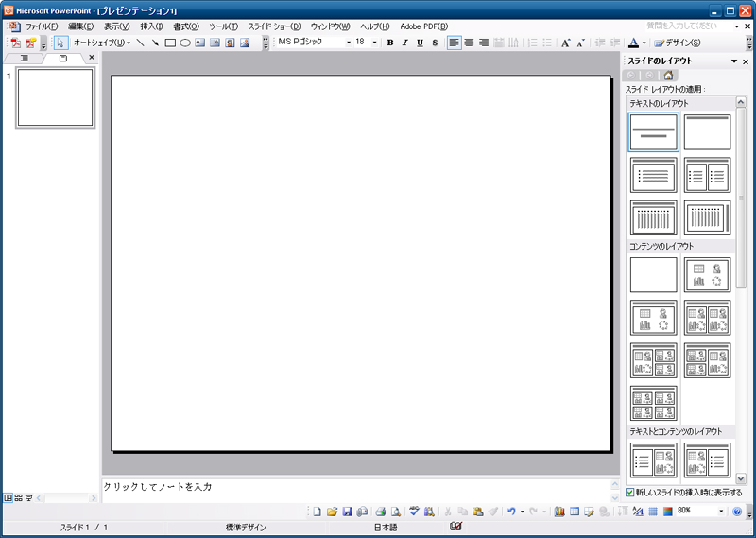
Task: Open the font size 18 dropdown
Action: click(374, 43)
